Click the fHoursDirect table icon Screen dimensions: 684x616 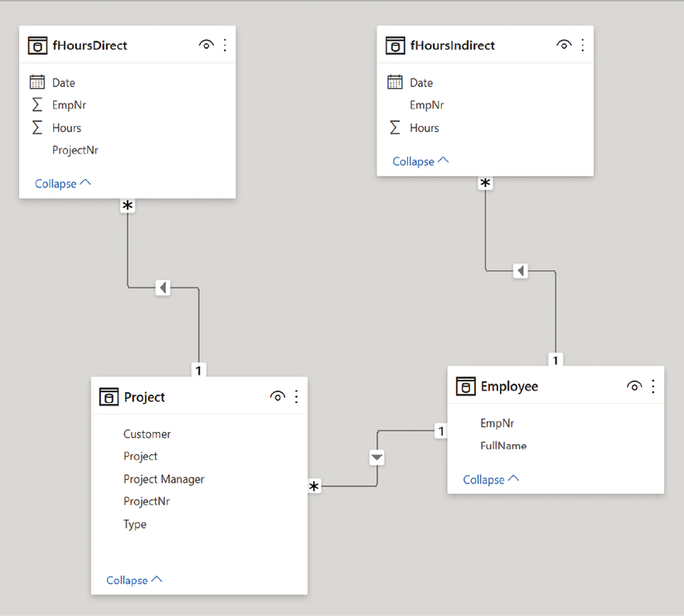coord(37,46)
